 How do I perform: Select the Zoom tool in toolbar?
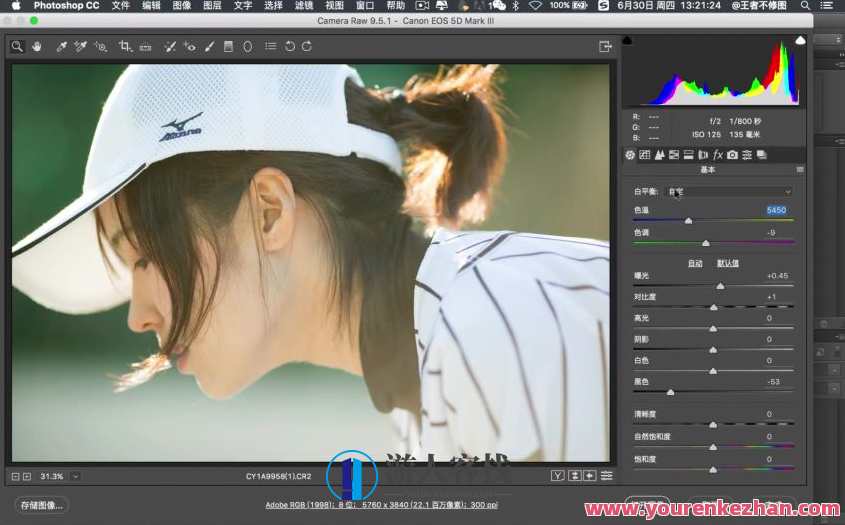click(x=18, y=46)
